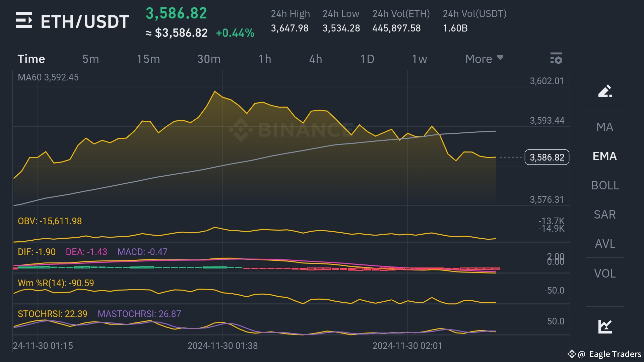Click the MA60 3,592.45 indicator label
The height and width of the screenshot is (362, 644).
pos(48,77)
